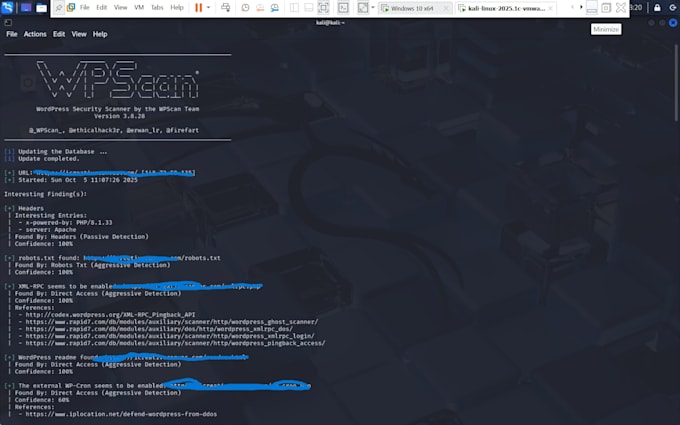Click 'Found By: Headers (Passive Detection)' line

tap(82, 236)
